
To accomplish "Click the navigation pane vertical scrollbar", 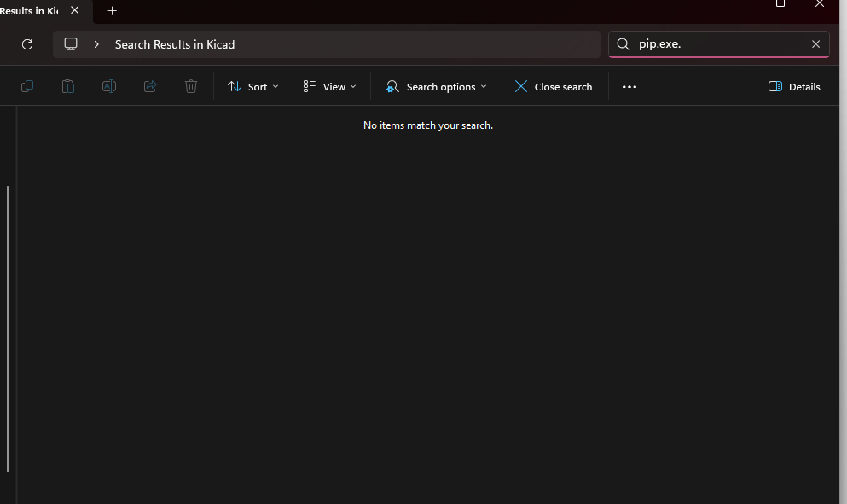I will [8, 328].
